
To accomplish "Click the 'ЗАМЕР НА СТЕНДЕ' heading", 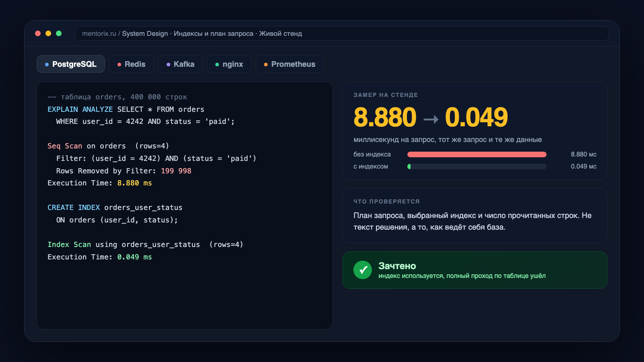I will coord(386,95).
